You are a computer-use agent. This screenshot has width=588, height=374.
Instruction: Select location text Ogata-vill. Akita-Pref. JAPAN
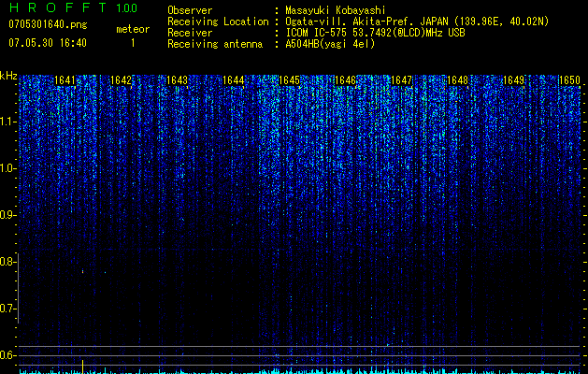[366, 22]
